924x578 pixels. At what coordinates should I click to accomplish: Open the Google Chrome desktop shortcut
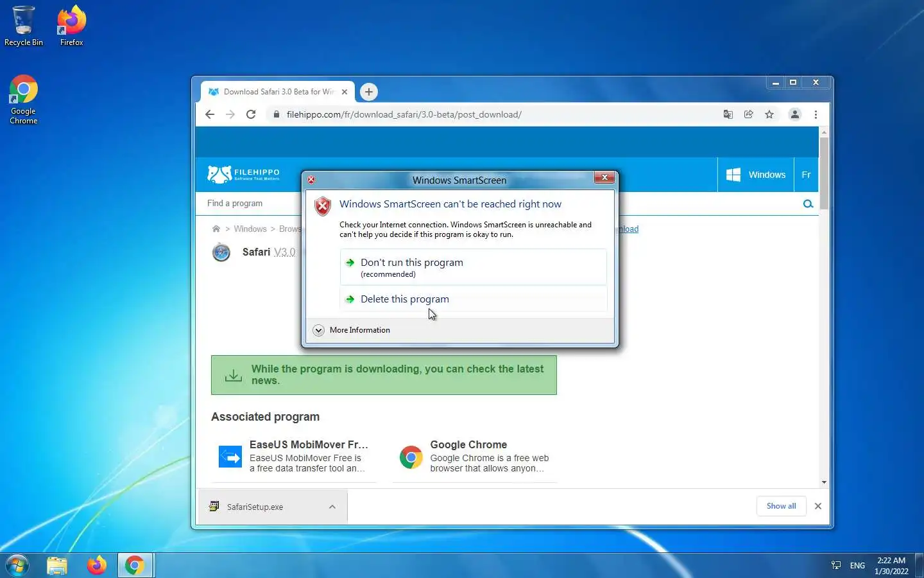click(23, 100)
